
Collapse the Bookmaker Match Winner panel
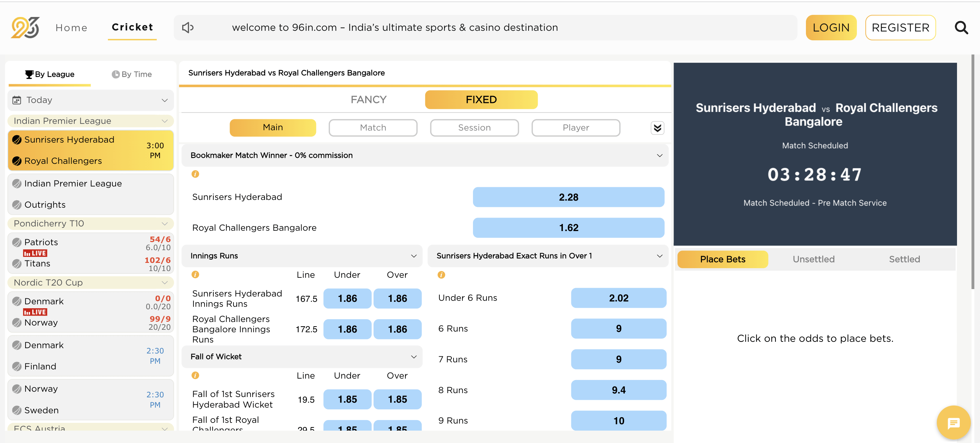coord(425,155)
